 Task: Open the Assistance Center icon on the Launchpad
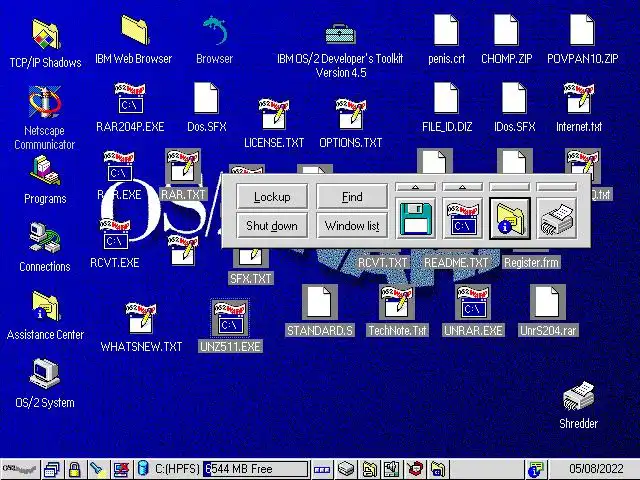pos(510,219)
